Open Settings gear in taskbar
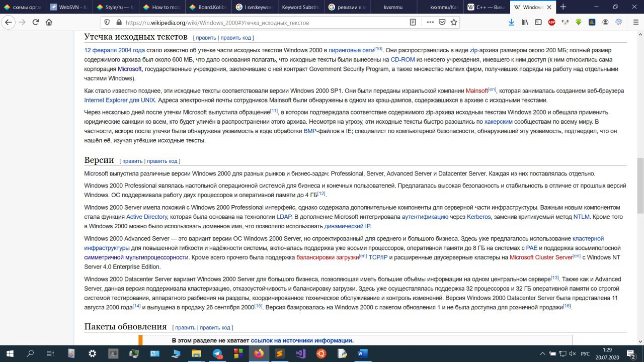Viewport: 644px width, 362px height. click(x=92, y=353)
